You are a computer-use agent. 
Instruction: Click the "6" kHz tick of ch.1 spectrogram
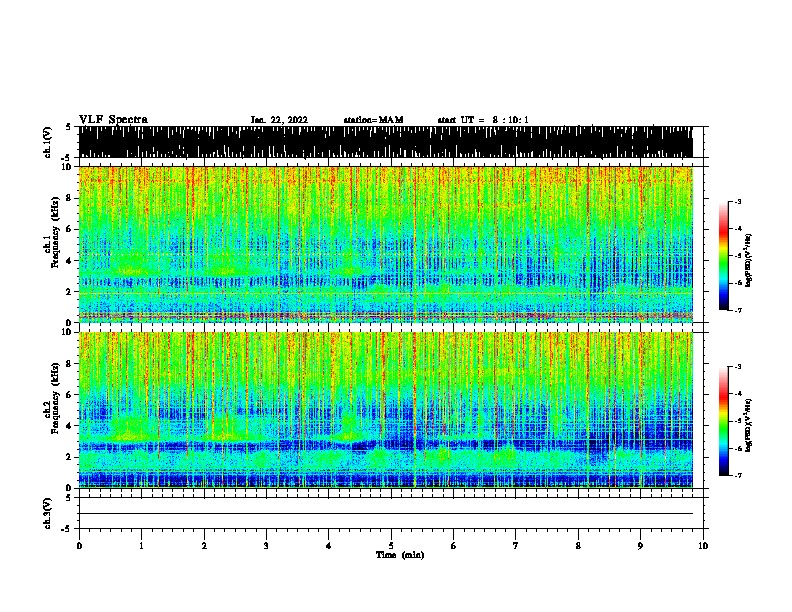click(x=71, y=229)
